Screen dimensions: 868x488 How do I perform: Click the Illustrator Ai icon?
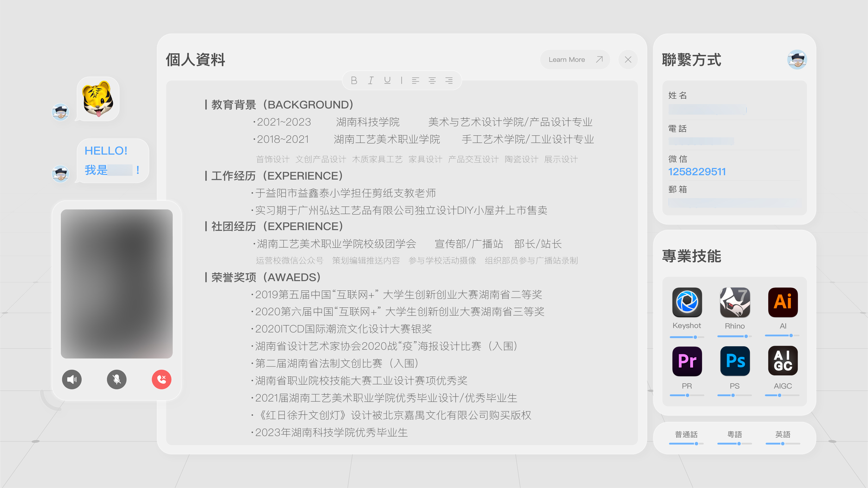click(782, 302)
